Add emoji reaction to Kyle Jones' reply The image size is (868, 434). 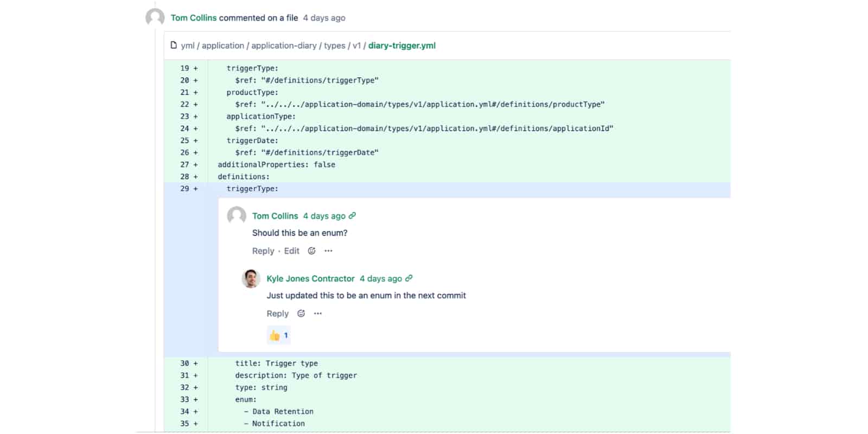(x=301, y=313)
